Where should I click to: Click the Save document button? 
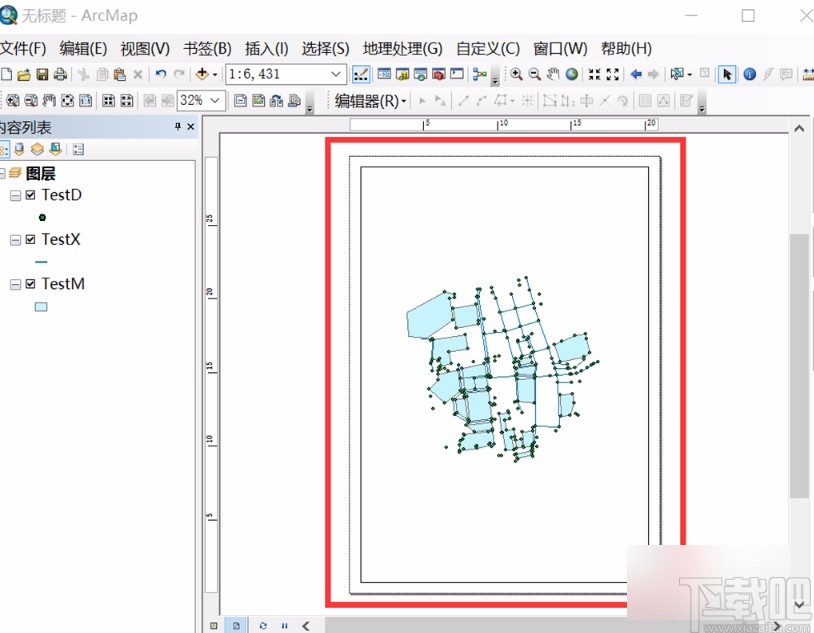tap(43, 74)
